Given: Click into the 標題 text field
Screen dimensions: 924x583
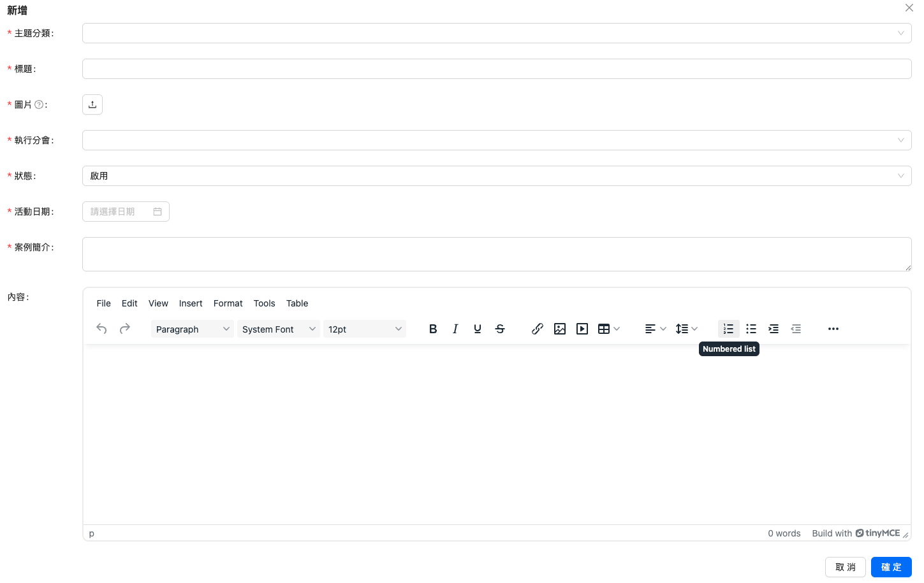Looking at the screenshot, I should (x=496, y=69).
